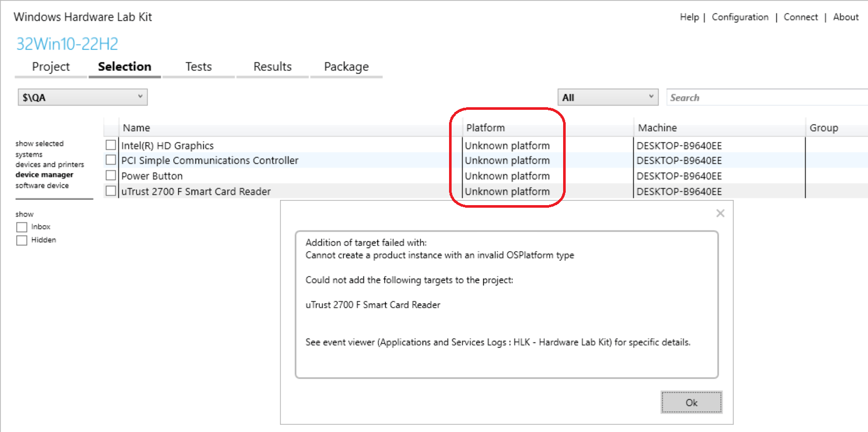Image resolution: width=868 pixels, height=432 pixels.
Task: Sort by the Machine column header
Action: 719,127
